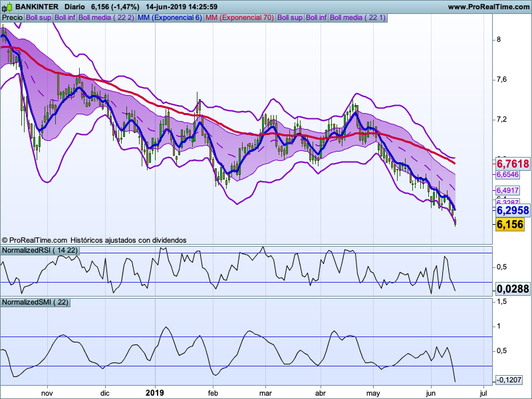This screenshot has width=532, height=399.
Task: Click the feb label on time axis
Action: (x=213, y=393)
